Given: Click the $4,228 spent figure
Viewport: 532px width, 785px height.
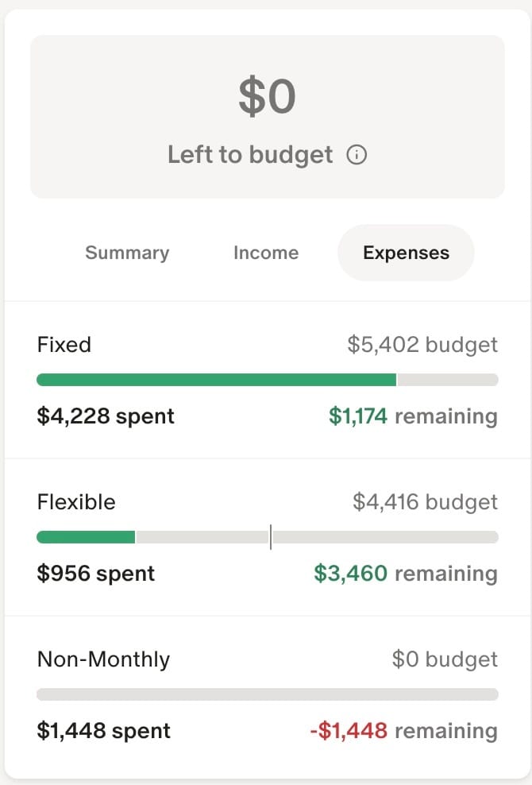Looking at the screenshot, I should (106, 416).
